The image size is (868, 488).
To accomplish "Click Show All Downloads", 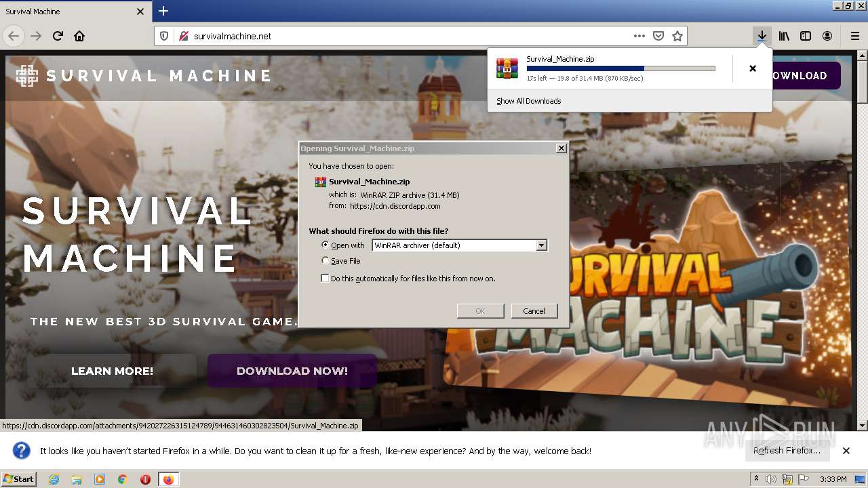I will pyautogui.click(x=529, y=101).
